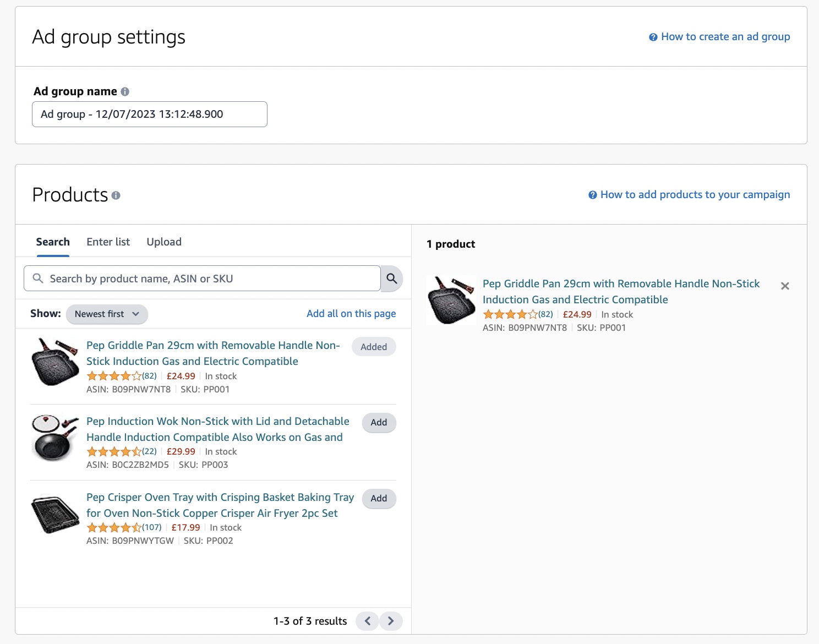The width and height of the screenshot is (819, 644).
Task: Open Pep Griddle Pan title in selected products
Action: pyautogui.click(x=621, y=292)
